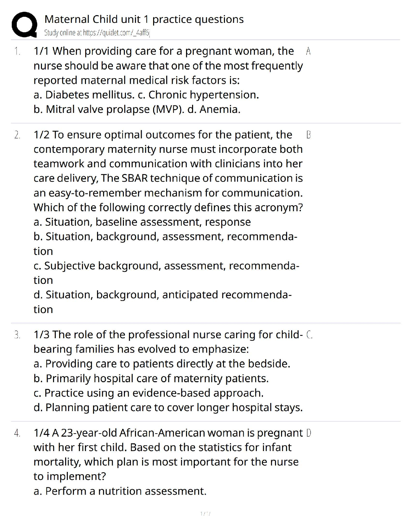Click option 'a. Perform a nutrition assessment'
The height and width of the screenshot is (532, 411).
pos(120,491)
